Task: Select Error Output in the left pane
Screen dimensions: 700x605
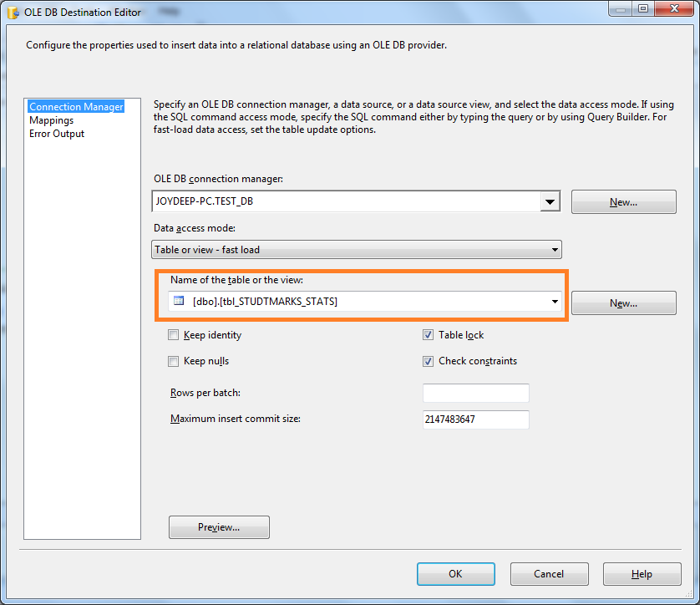Action: [56, 133]
